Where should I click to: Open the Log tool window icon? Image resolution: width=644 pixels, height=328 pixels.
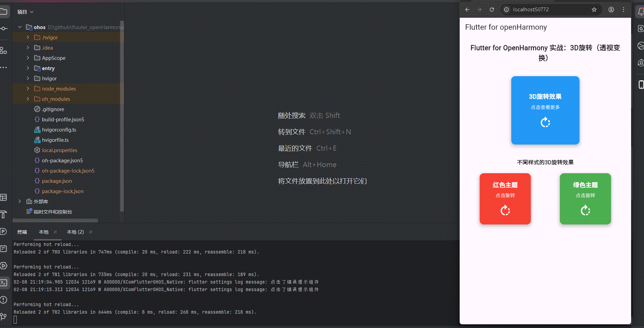pyautogui.click(x=3, y=249)
